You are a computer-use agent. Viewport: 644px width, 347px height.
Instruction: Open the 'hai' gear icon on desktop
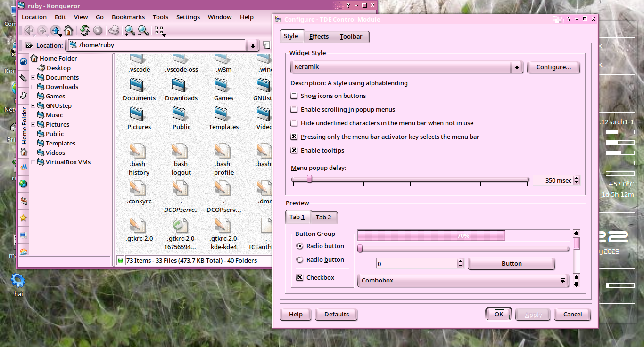18,281
